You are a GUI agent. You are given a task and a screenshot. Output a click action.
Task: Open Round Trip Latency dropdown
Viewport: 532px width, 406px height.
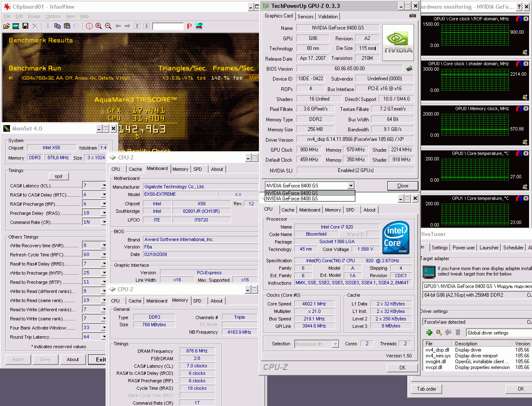(x=103, y=337)
